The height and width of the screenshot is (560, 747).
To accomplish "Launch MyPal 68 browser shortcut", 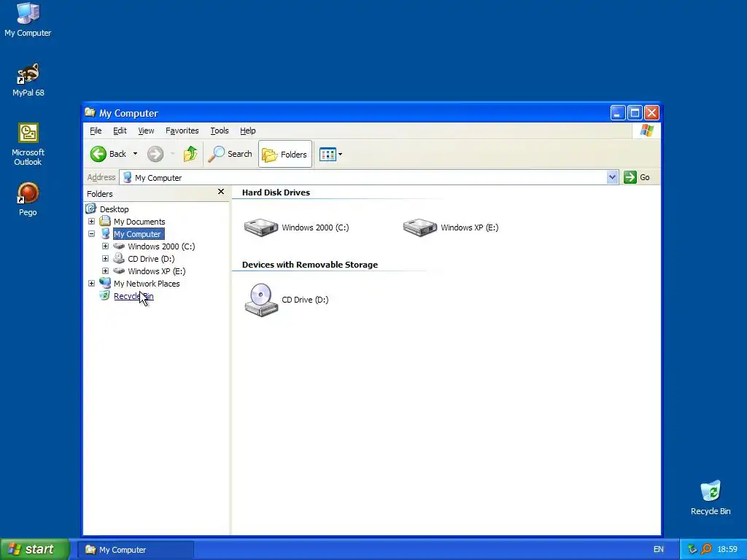I will pyautogui.click(x=28, y=79).
